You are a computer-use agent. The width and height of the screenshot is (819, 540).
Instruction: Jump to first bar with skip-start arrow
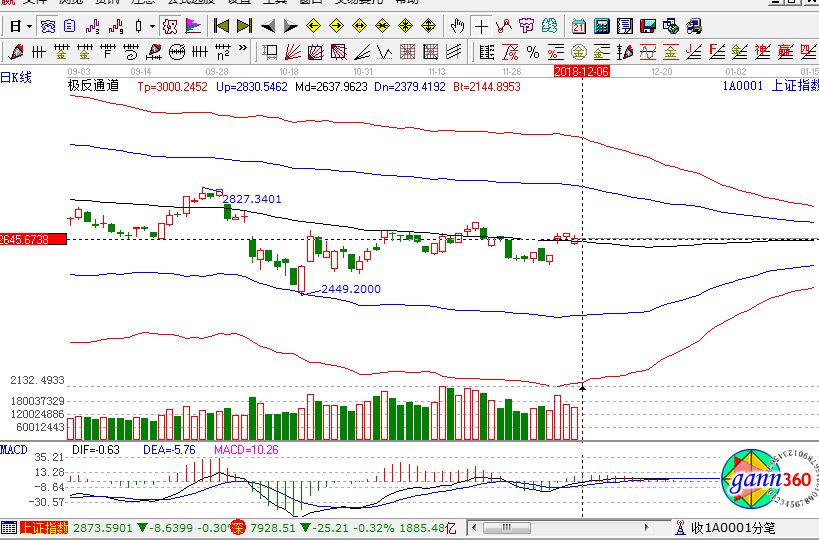coord(221,26)
